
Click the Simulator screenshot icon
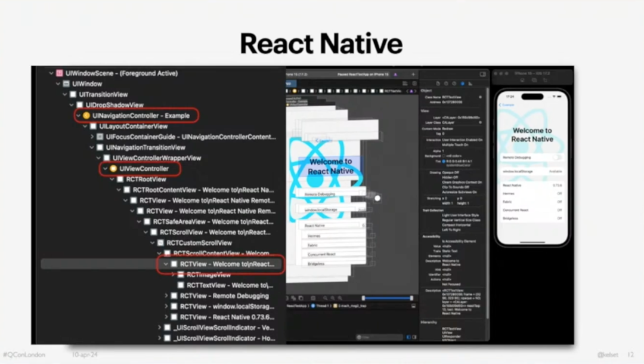534,81
